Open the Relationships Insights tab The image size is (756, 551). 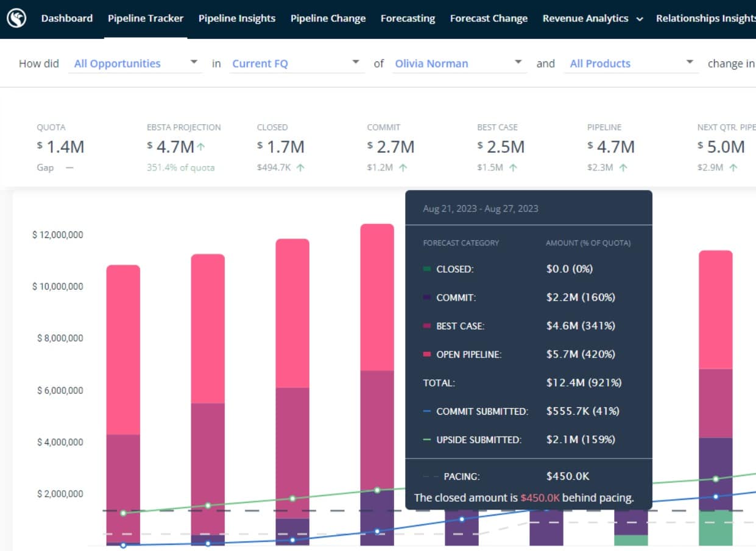706,18
